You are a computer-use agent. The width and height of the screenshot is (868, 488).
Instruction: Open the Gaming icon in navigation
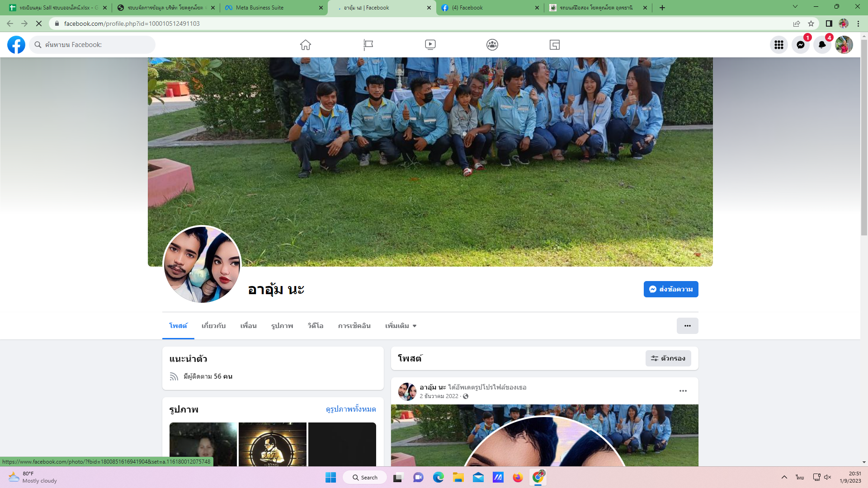555,45
